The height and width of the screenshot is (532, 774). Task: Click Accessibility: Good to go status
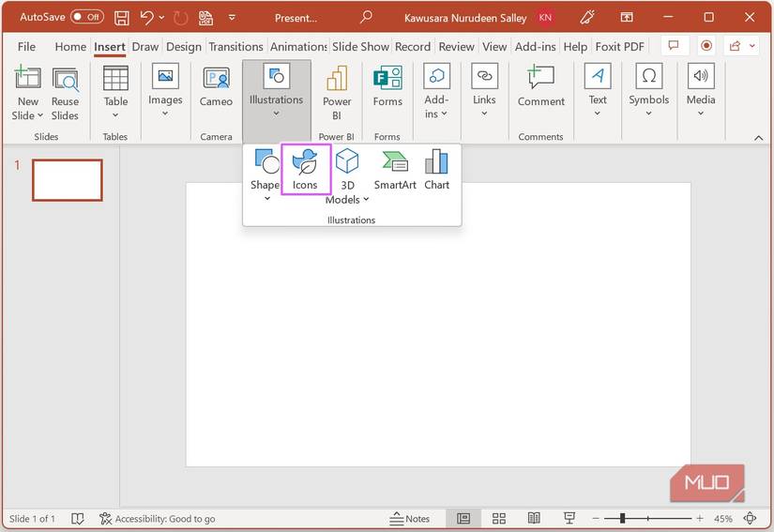(x=158, y=519)
